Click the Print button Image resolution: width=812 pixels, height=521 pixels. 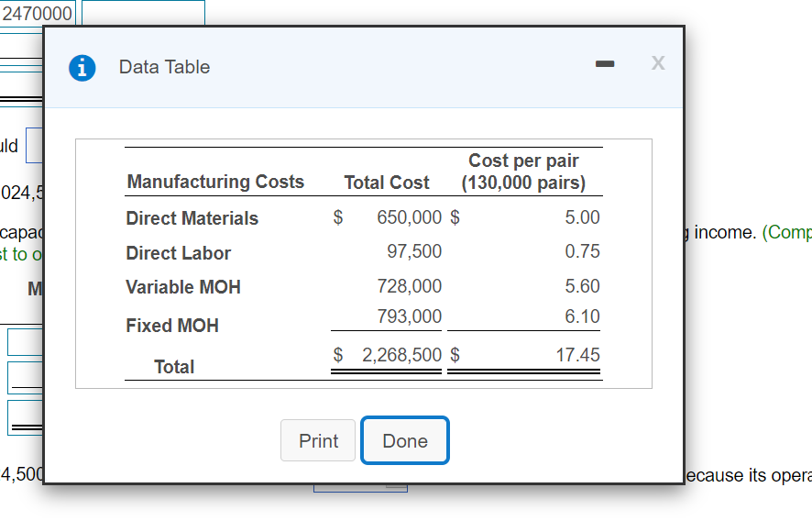(x=318, y=440)
